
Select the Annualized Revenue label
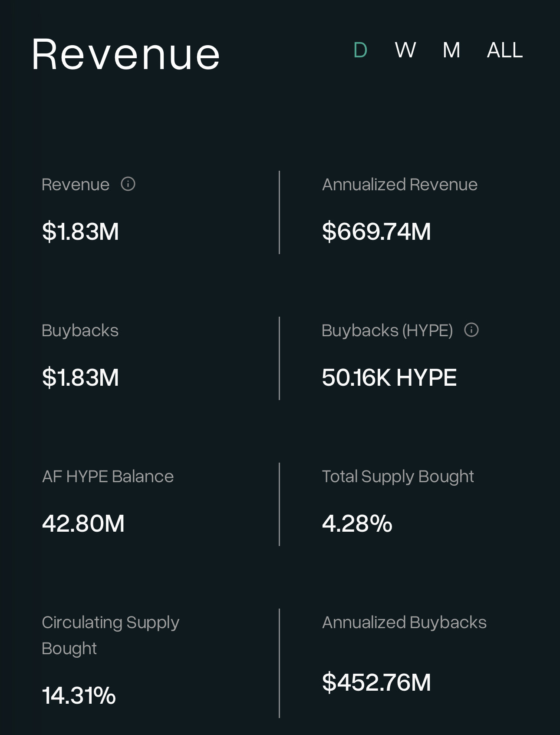[399, 185]
